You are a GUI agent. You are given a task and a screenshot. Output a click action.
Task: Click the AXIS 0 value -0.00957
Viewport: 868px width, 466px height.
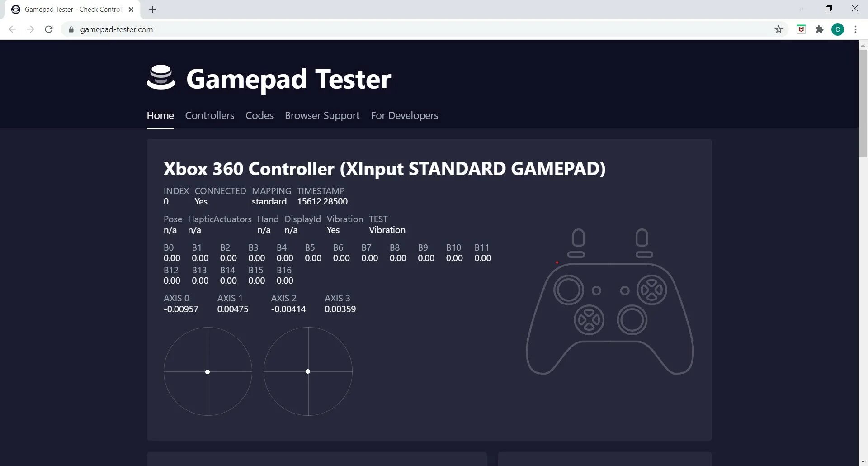(x=181, y=309)
